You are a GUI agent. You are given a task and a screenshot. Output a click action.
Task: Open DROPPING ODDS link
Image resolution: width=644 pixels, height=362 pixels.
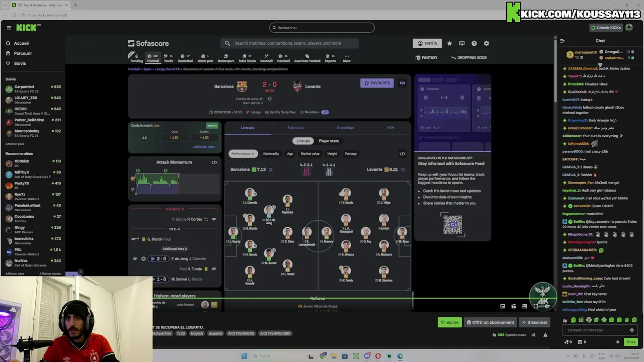[x=468, y=57]
